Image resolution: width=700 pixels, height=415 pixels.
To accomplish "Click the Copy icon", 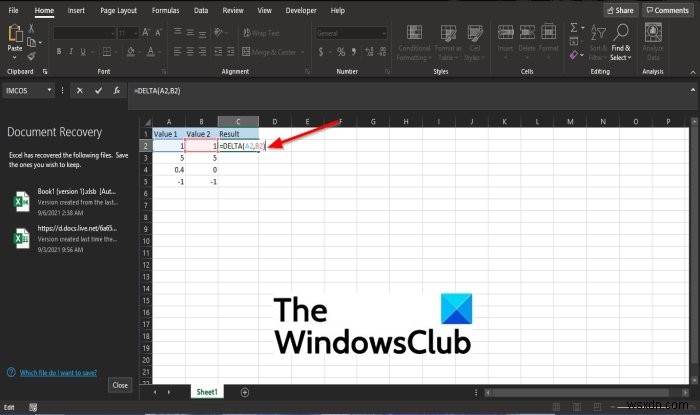I will (x=31, y=42).
